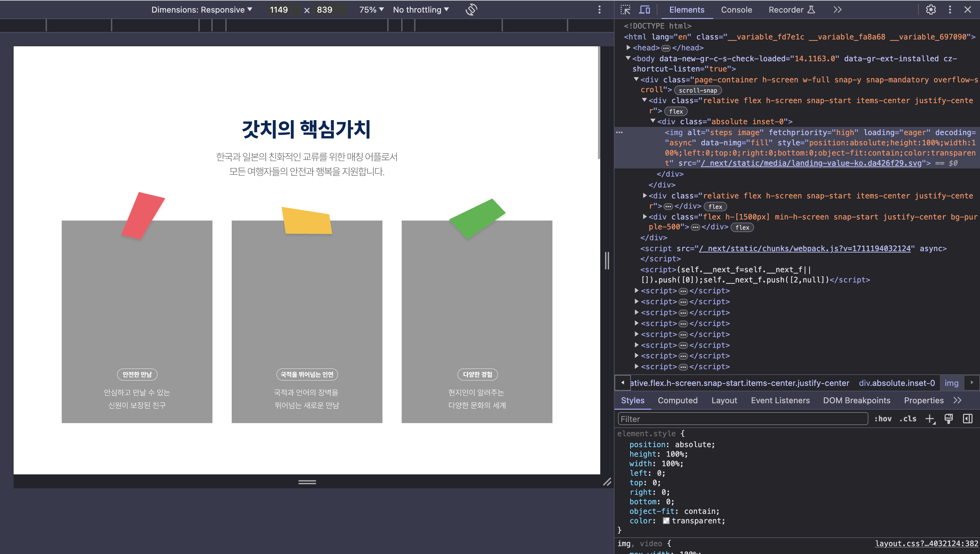The image size is (980, 554).
Task: Open the 75% zoom dropdown
Action: point(371,10)
